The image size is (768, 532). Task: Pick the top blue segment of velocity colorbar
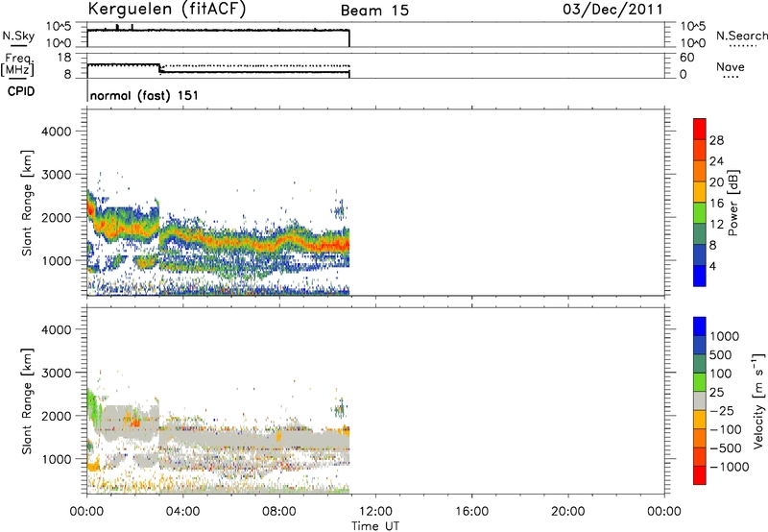click(700, 326)
